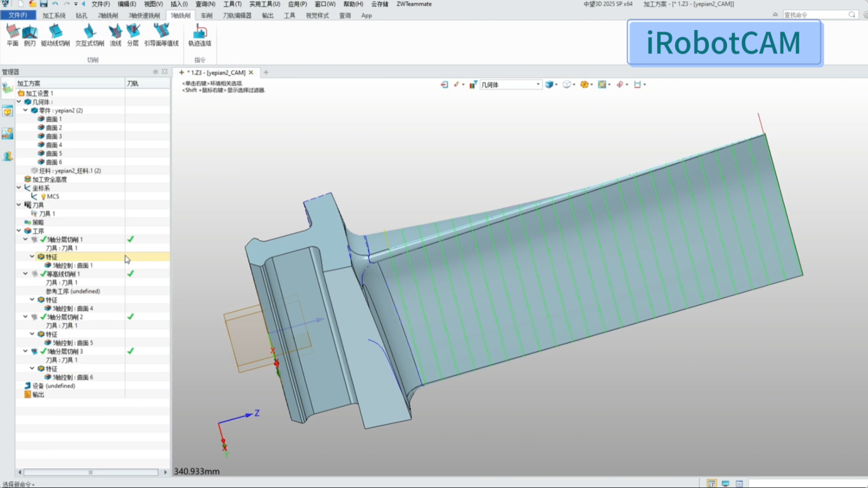Add a new document tab with plus button
The width and height of the screenshot is (868, 488).
pos(266,73)
